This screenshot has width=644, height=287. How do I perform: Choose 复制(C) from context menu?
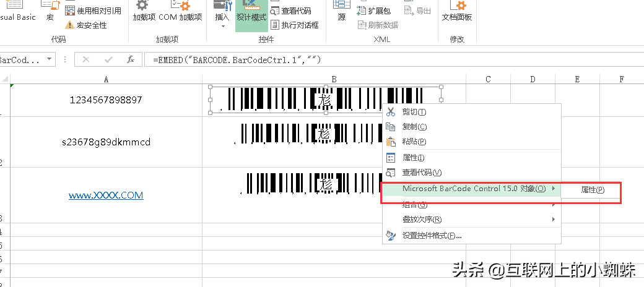click(x=471, y=127)
